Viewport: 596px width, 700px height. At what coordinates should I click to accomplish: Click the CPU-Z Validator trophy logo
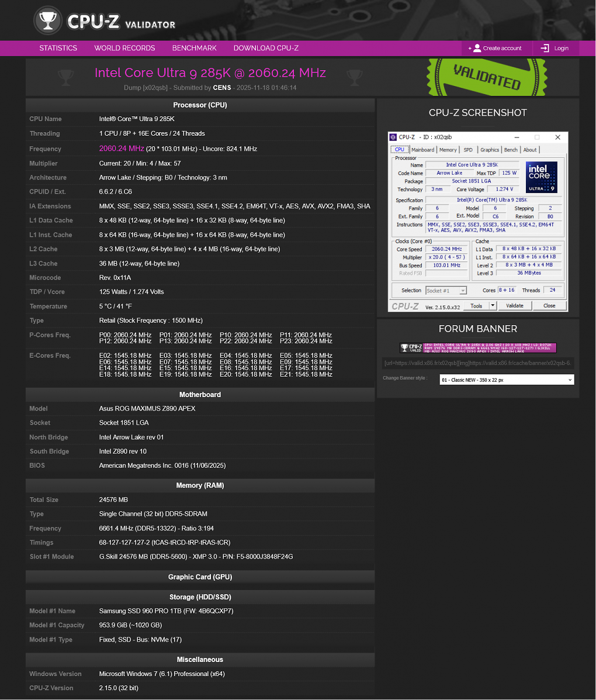pyautogui.click(x=48, y=20)
